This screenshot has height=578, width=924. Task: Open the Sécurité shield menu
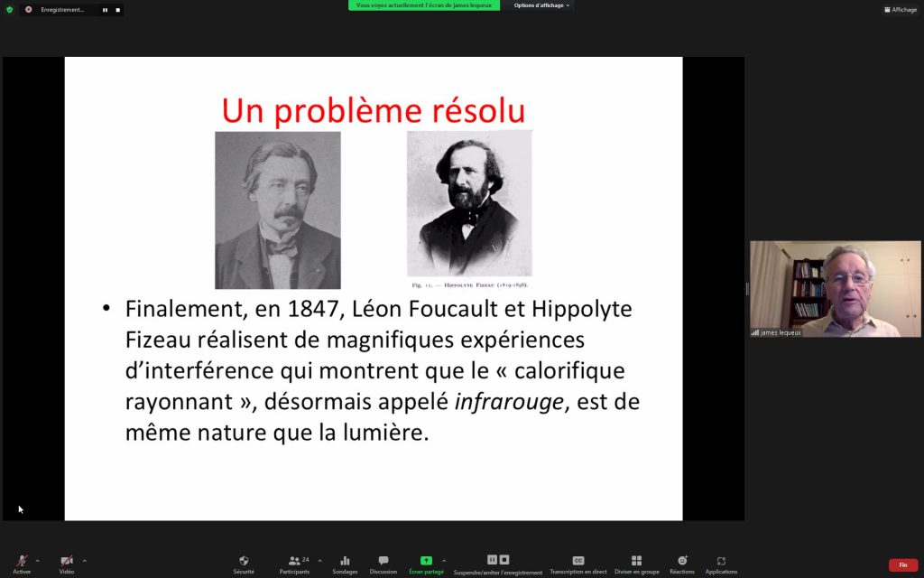coord(244,564)
